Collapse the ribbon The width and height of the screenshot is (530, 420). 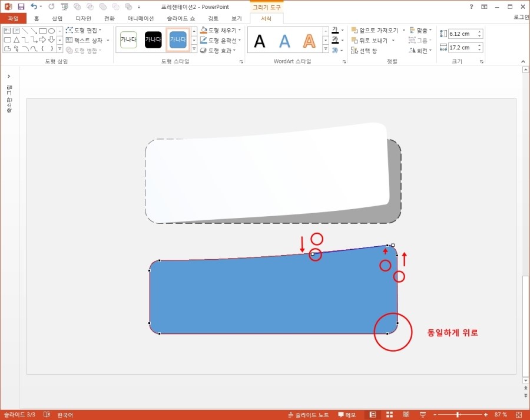tap(523, 61)
